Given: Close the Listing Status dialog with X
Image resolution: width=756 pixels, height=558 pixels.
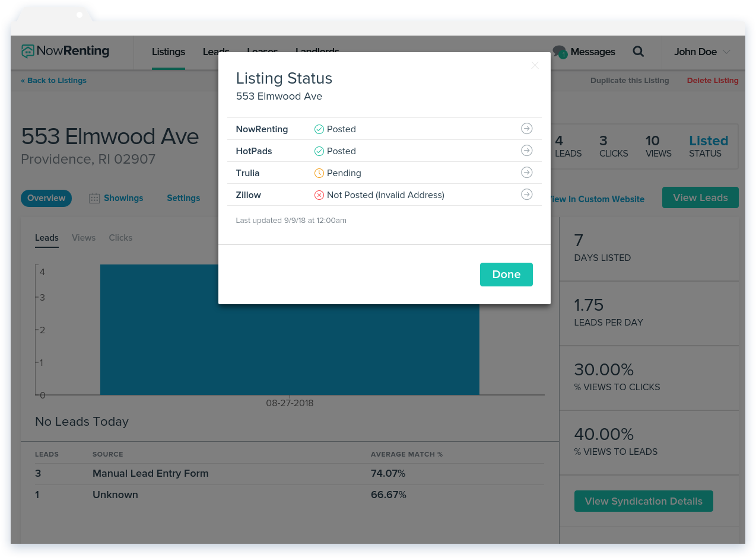Looking at the screenshot, I should click(535, 65).
